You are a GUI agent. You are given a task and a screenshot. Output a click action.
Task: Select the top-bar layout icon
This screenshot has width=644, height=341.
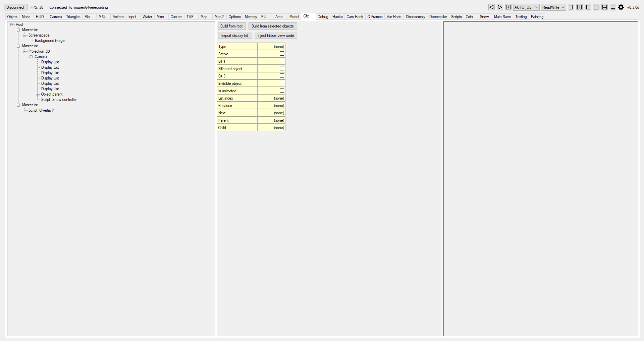(596, 7)
